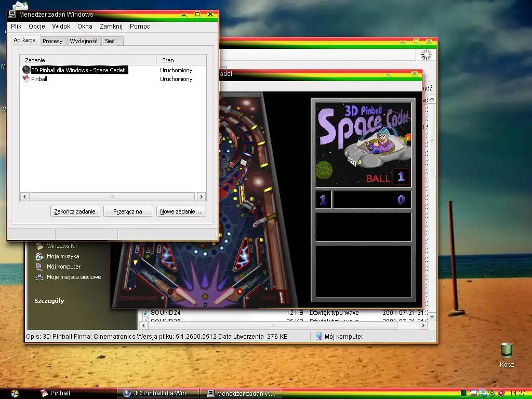Open Mój komputer in Explorer sidebar
This screenshot has width=532, height=399.
coord(64,267)
